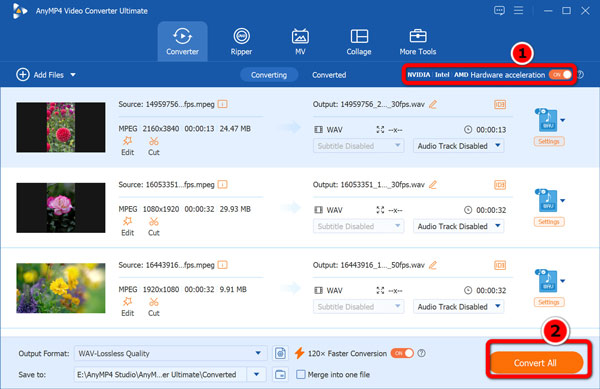Screen dimensions: 600x389
Task: Open WAV format icon for 16443916 file
Action: pos(547,280)
